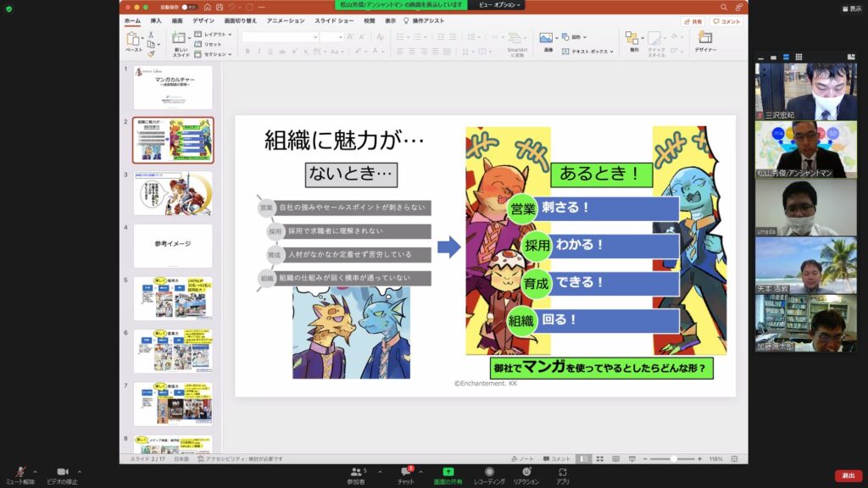Viewport: 868px width, 488px height.
Task: Click the Comments button in PowerPoint
Action: (x=726, y=21)
